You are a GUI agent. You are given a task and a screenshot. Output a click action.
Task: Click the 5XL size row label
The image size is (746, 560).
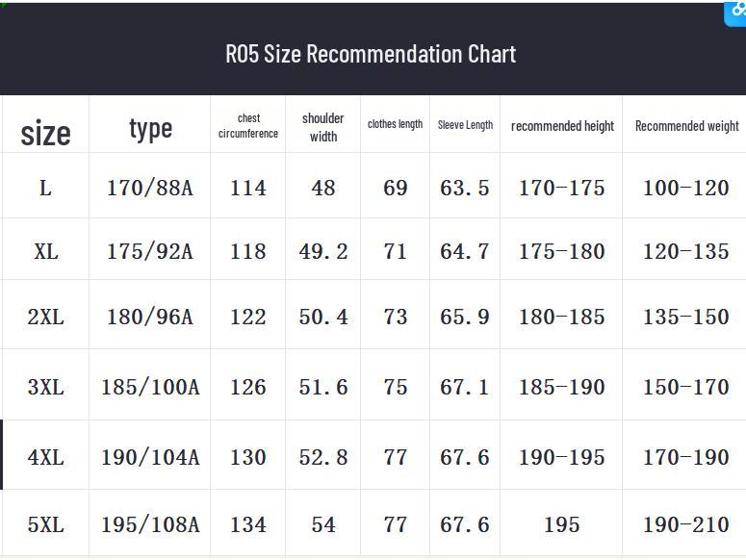pos(45,524)
